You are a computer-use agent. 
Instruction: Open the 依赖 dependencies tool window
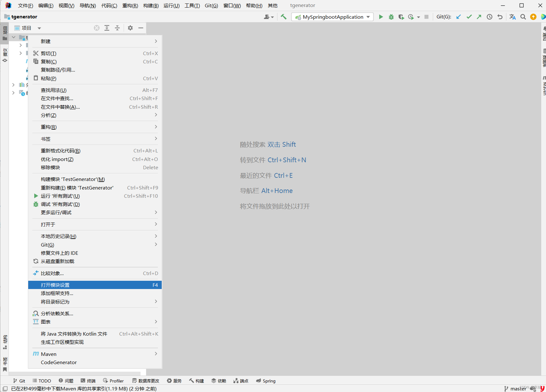pyautogui.click(x=219, y=381)
